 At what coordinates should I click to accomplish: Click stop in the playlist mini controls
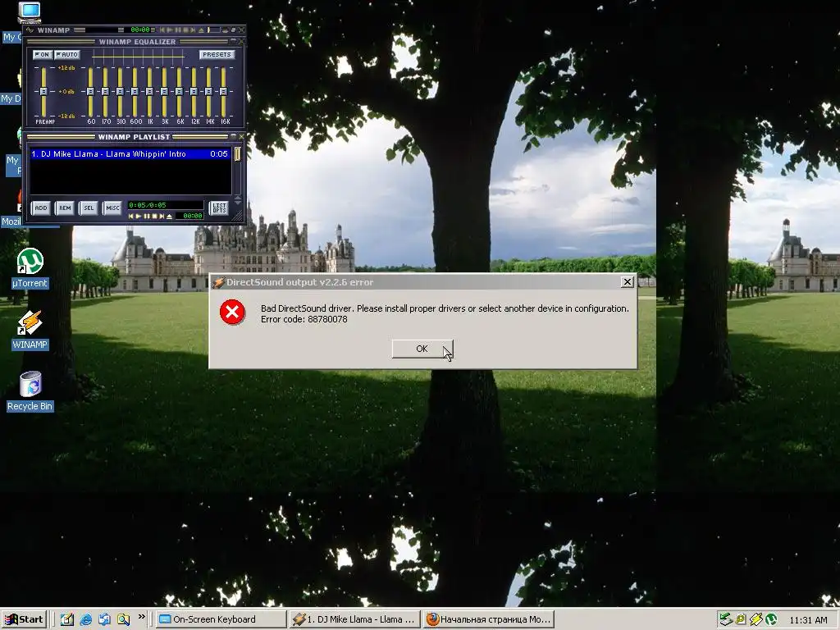155,216
